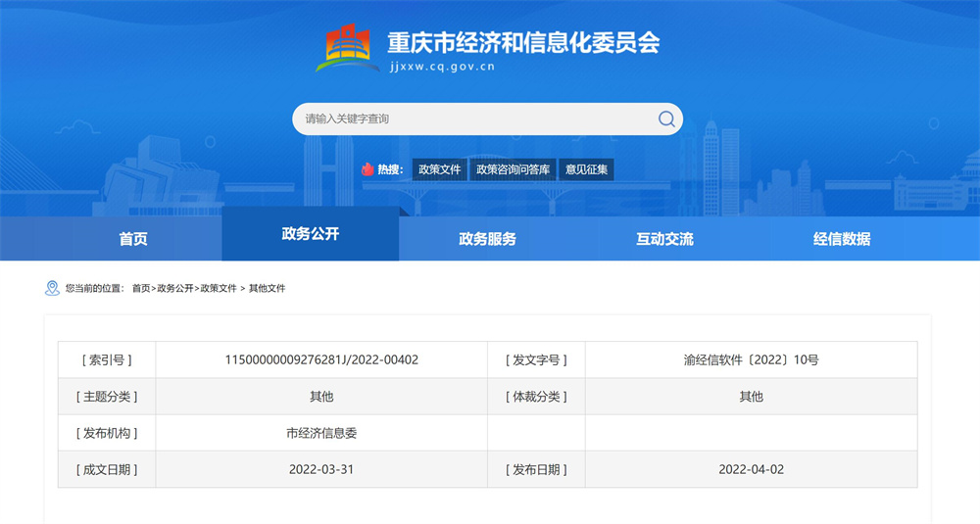This screenshot has width=980, height=524.
Task: Click the red flame hot-search icon
Action: [367, 169]
